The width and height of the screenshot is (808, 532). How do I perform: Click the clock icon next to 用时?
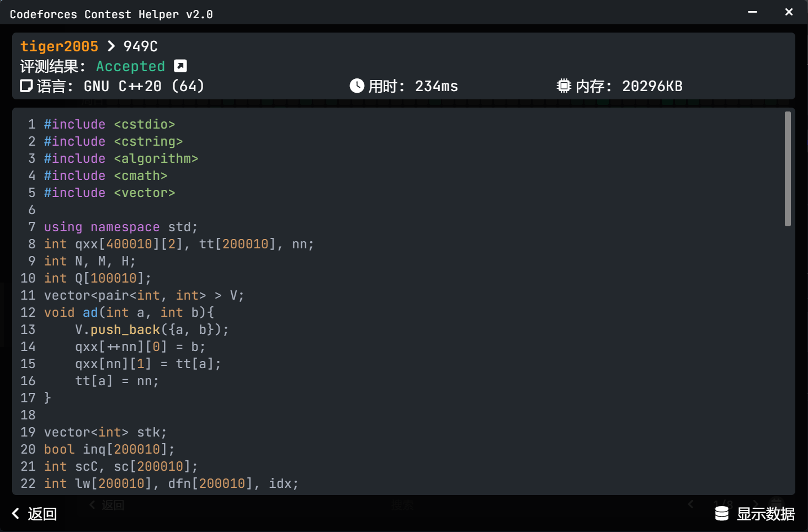(x=357, y=86)
